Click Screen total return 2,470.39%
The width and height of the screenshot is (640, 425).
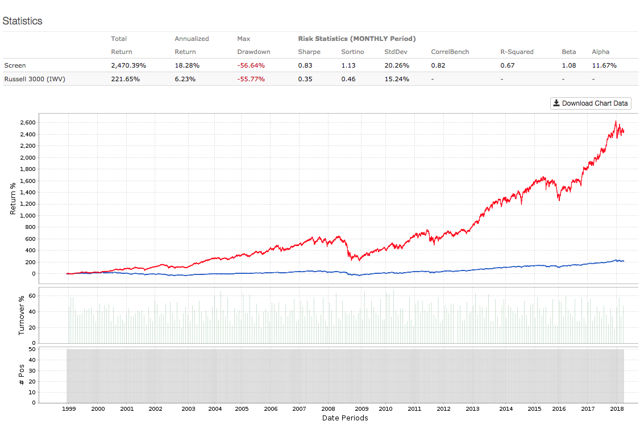coord(129,65)
